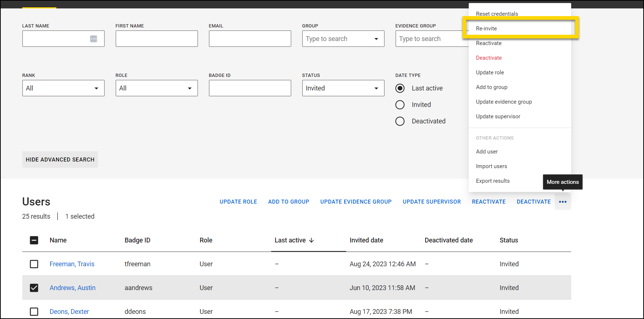Select Update evidence group menu entry
The image size is (644, 319).
coord(520,102)
